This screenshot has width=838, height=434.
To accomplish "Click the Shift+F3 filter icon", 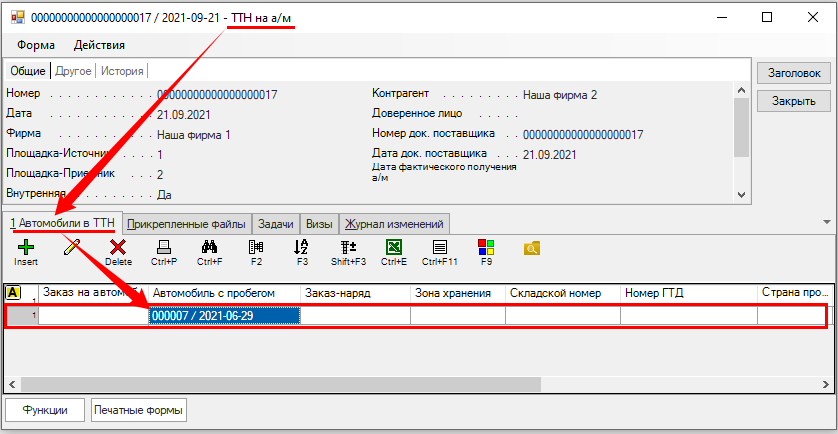I will [348, 246].
